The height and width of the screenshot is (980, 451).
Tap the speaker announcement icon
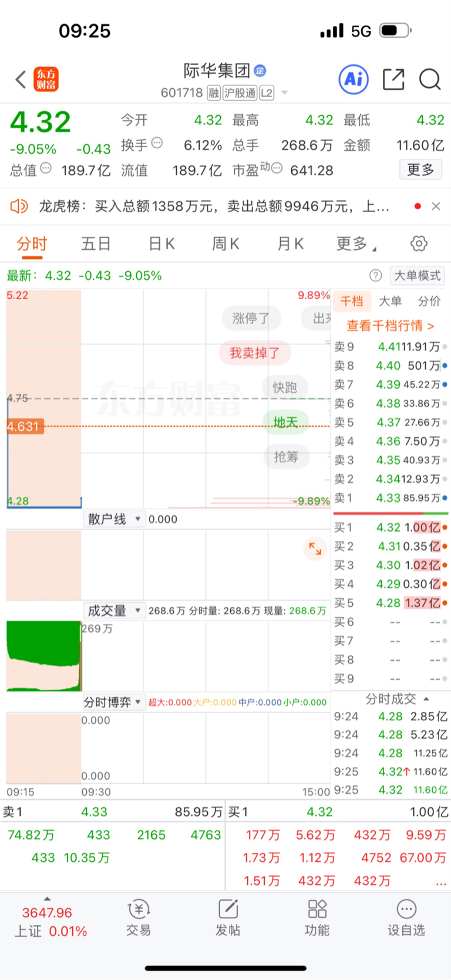point(19,206)
